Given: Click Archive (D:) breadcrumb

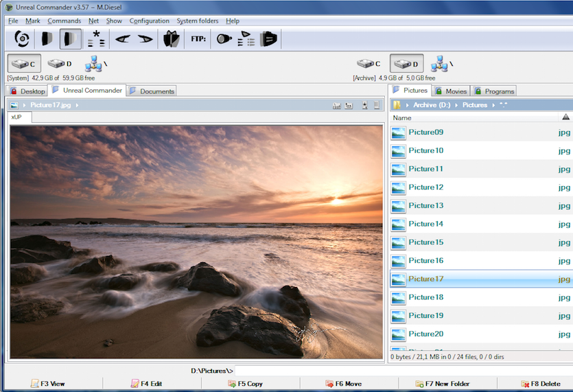Looking at the screenshot, I should pos(432,105).
